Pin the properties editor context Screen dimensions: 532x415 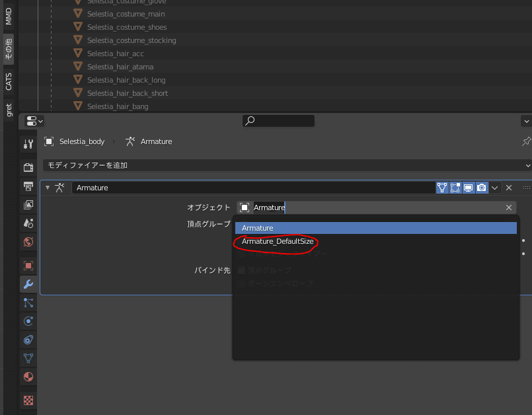[x=526, y=141]
